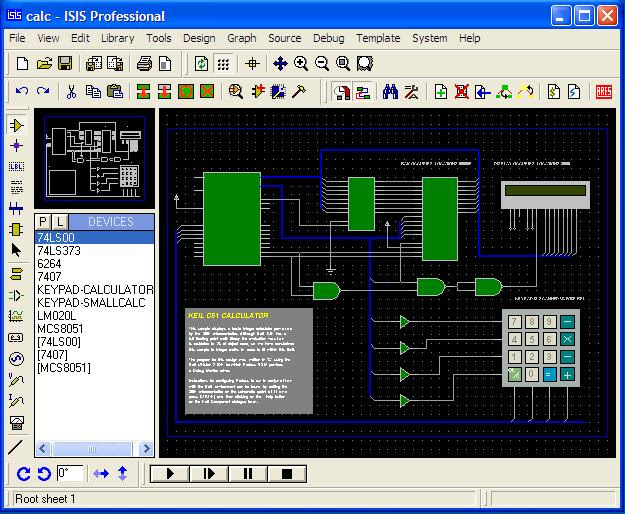Open an existing design file
This screenshot has width=625, height=514.
pyautogui.click(x=44, y=64)
